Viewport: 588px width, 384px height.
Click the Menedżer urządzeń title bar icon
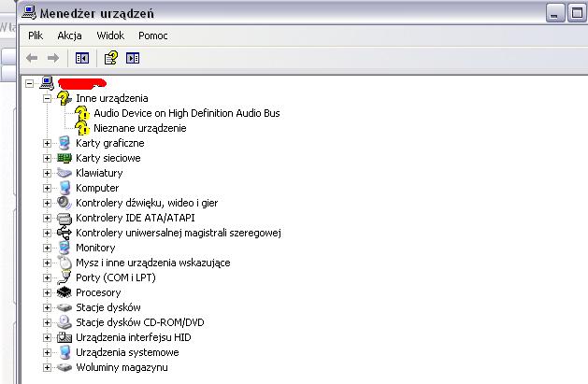pyautogui.click(x=29, y=12)
